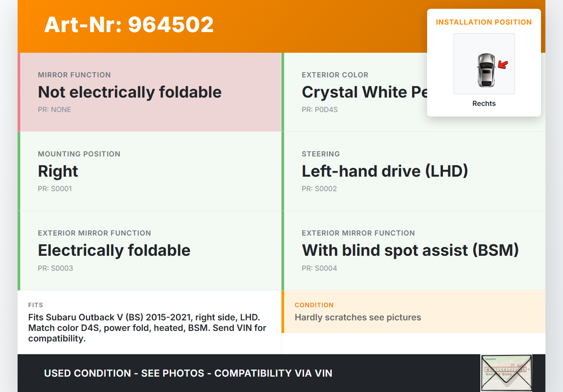Click the Installation Position title

click(x=484, y=22)
